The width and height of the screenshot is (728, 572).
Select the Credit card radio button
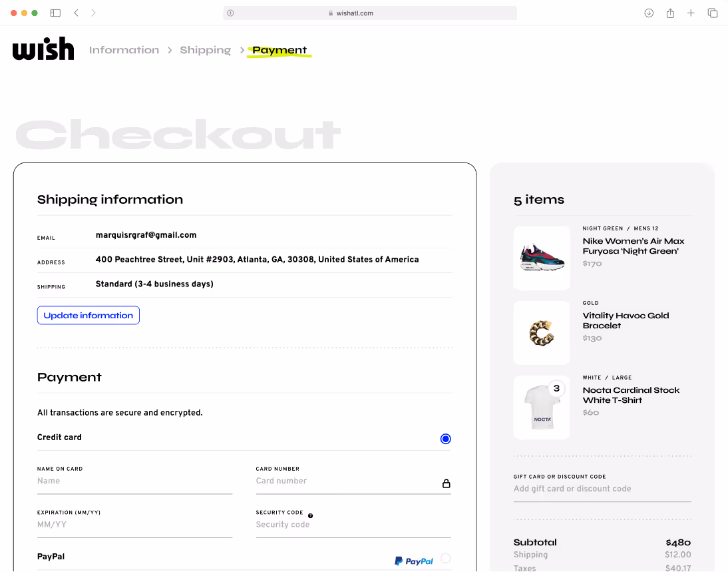tap(445, 439)
